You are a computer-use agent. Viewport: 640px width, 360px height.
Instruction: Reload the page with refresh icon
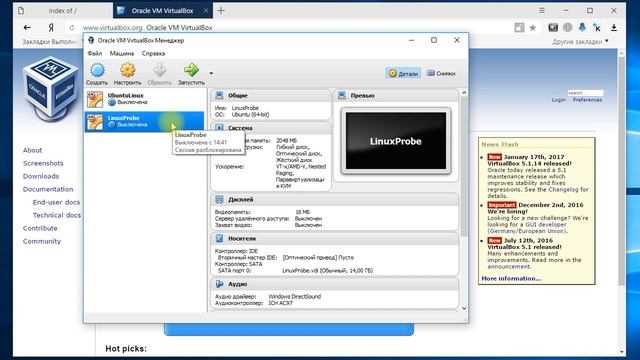pyautogui.click(x=72, y=28)
